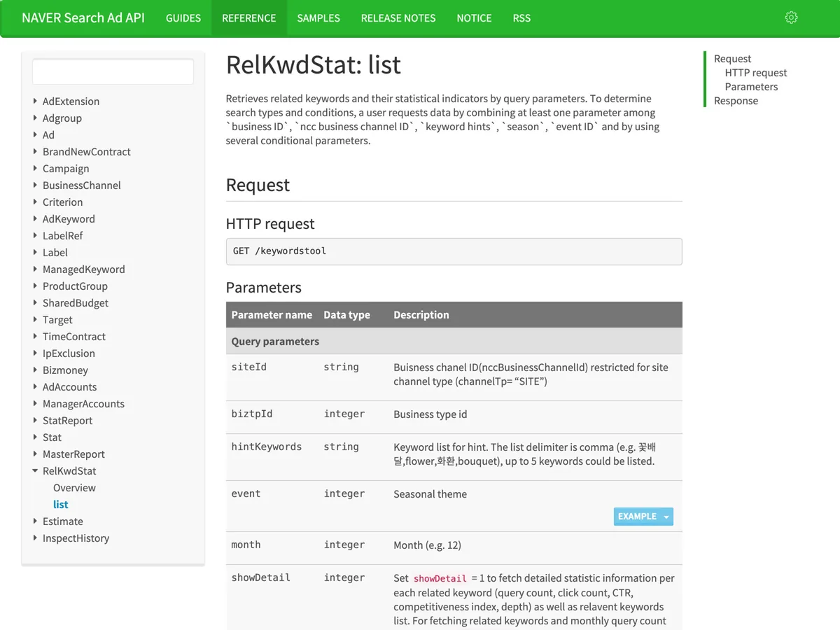Viewport: 840px width, 630px height.
Task: Open the Adgroup reference item
Action: pyautogui.click(x=62, y=118)
